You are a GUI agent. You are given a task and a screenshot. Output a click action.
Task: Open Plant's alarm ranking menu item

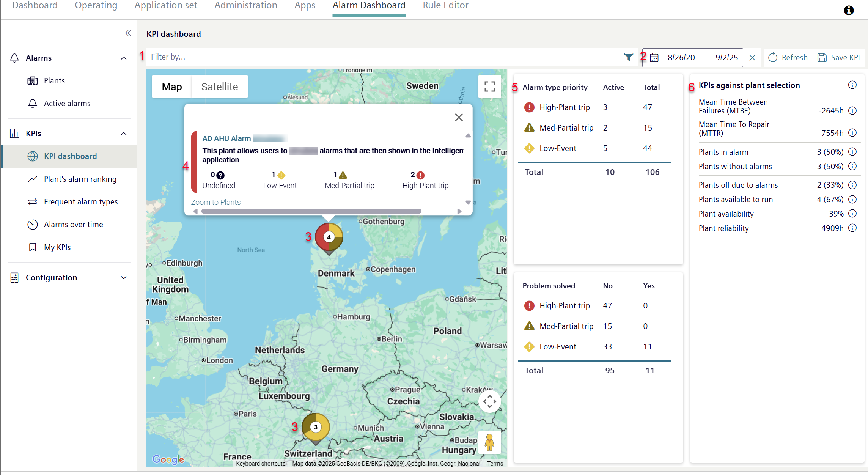[x=80, y=179]
